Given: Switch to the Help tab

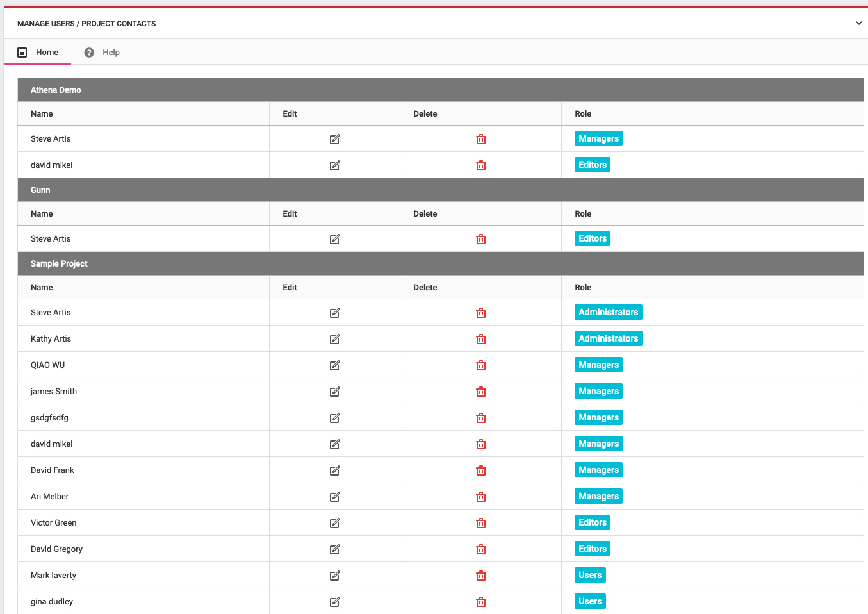Looking at the screenshot, I should [102, 53].
